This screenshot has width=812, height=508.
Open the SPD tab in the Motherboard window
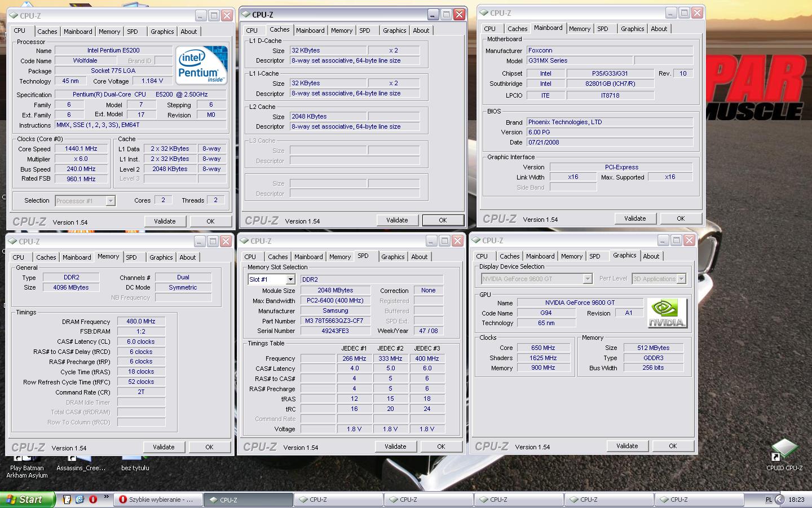click(603, 29)
